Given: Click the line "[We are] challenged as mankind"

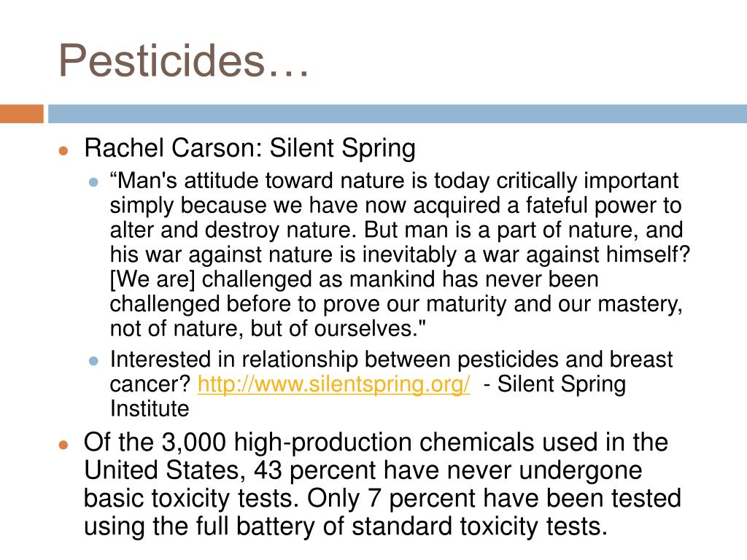Looking at the screenshot, I should (x=354, y=279).
